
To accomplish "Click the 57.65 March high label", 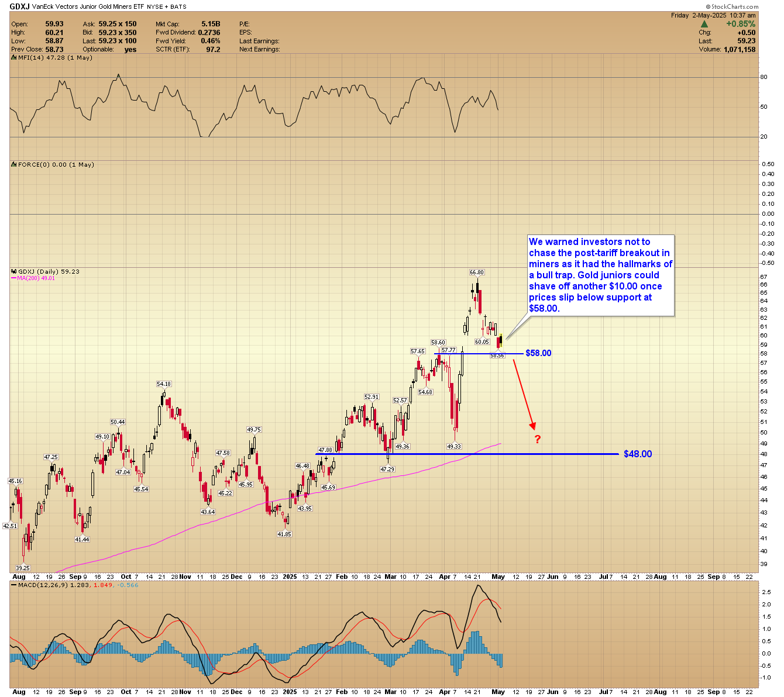I will click(x=418, y=351).
